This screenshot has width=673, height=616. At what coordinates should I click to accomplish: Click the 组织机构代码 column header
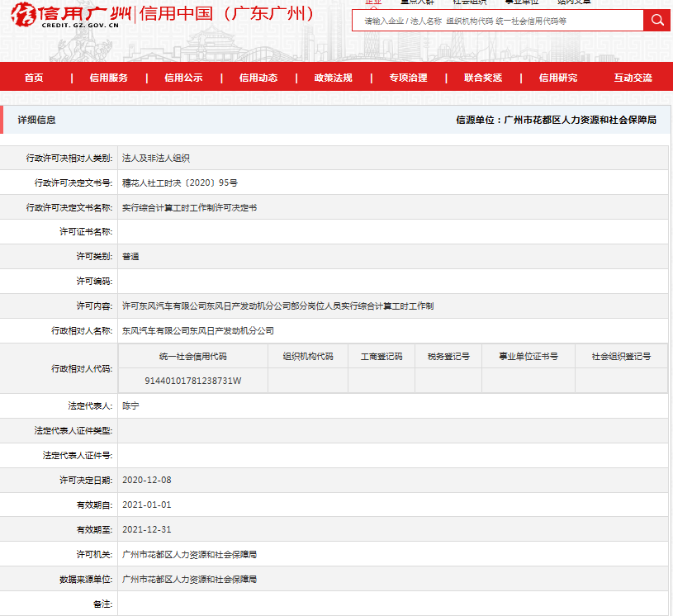308,356
